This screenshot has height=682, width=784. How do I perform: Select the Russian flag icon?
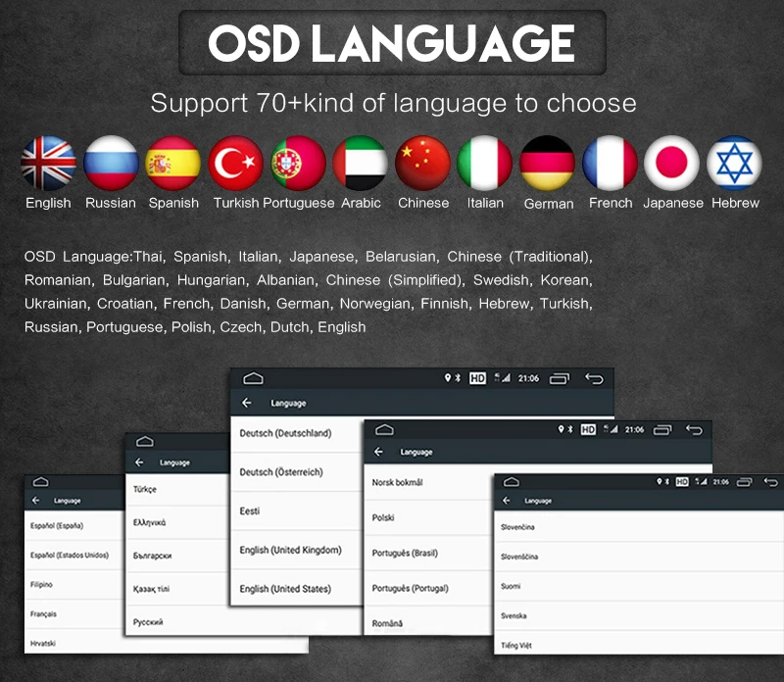coord(111,163)
